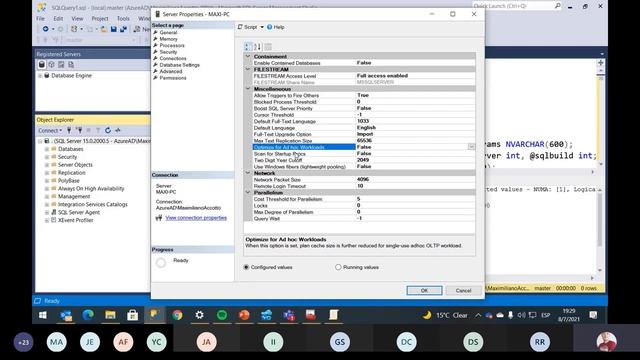Click the Save icon in SSMS toolbar
640x360 pixels.
click(x=113, y=29)
